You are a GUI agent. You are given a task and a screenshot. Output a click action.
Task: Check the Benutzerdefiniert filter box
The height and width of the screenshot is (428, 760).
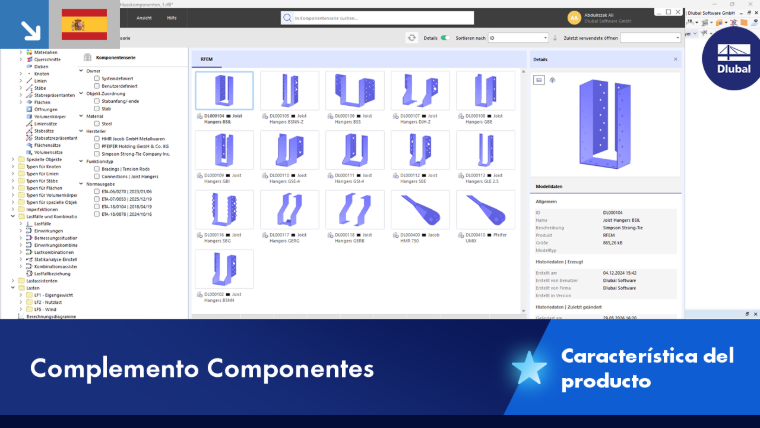[97, 86]
